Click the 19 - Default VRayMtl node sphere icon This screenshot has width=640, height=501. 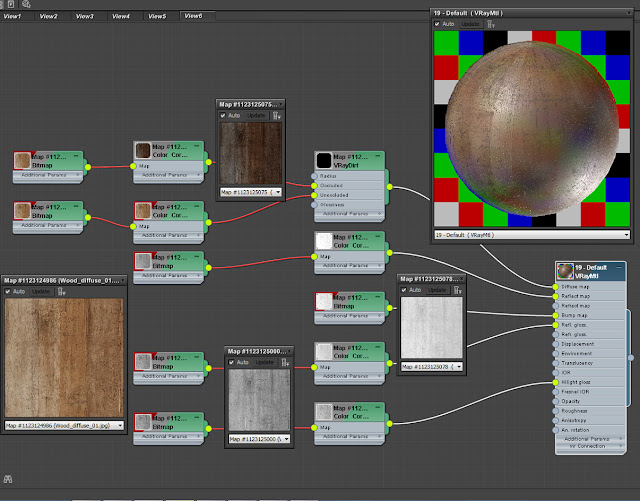(x=566, y=271)
